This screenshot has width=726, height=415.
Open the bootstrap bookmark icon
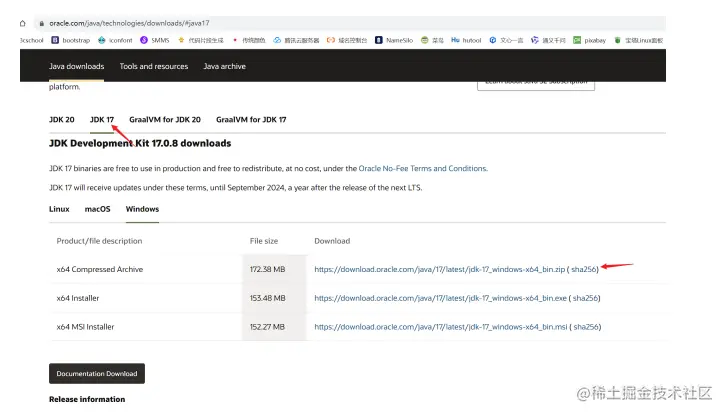(55, 40)
